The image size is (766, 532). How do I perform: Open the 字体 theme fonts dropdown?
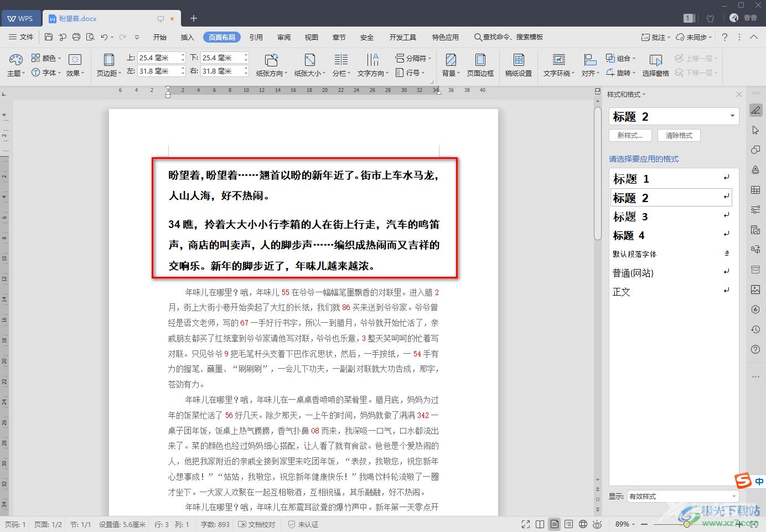pyautogui.click(x=46, y=73)
